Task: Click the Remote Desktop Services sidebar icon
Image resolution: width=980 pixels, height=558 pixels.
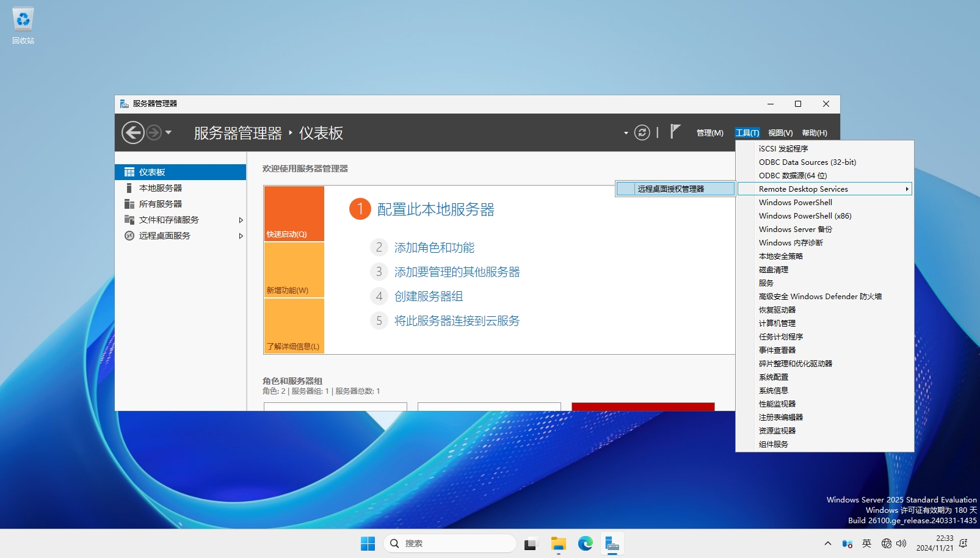Action: pos(129,236)
